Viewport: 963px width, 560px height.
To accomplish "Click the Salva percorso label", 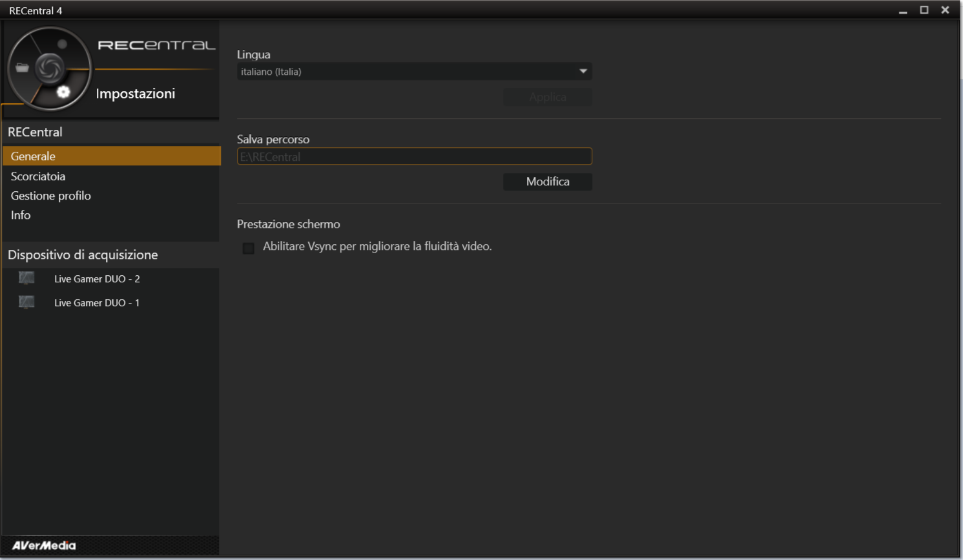I will [273, 140].
